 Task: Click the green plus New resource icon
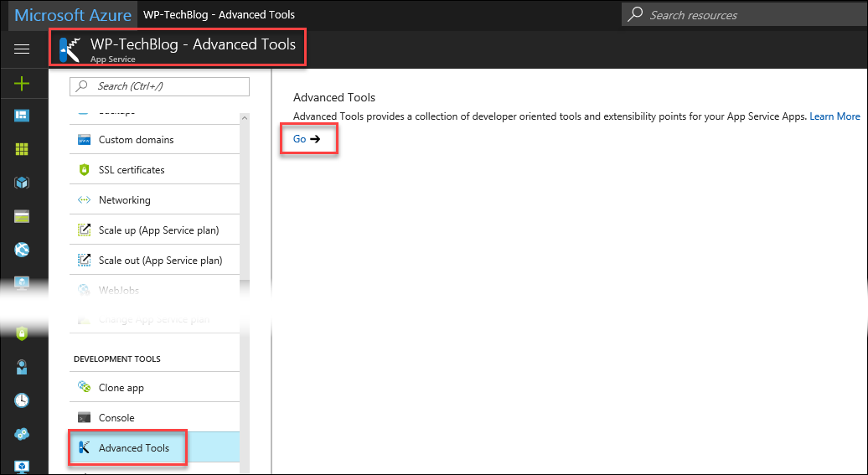click(22, 84)
